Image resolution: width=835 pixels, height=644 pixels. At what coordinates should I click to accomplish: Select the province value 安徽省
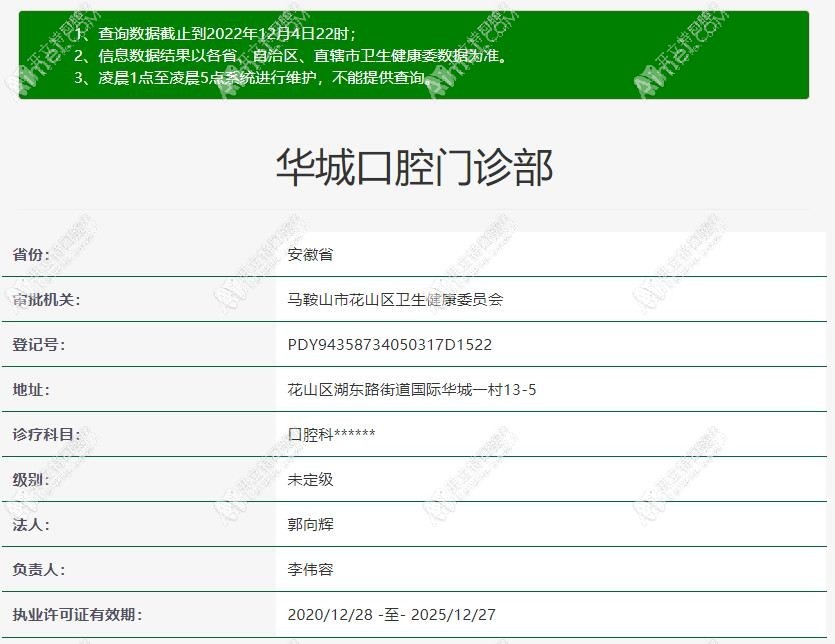(305, 255)
